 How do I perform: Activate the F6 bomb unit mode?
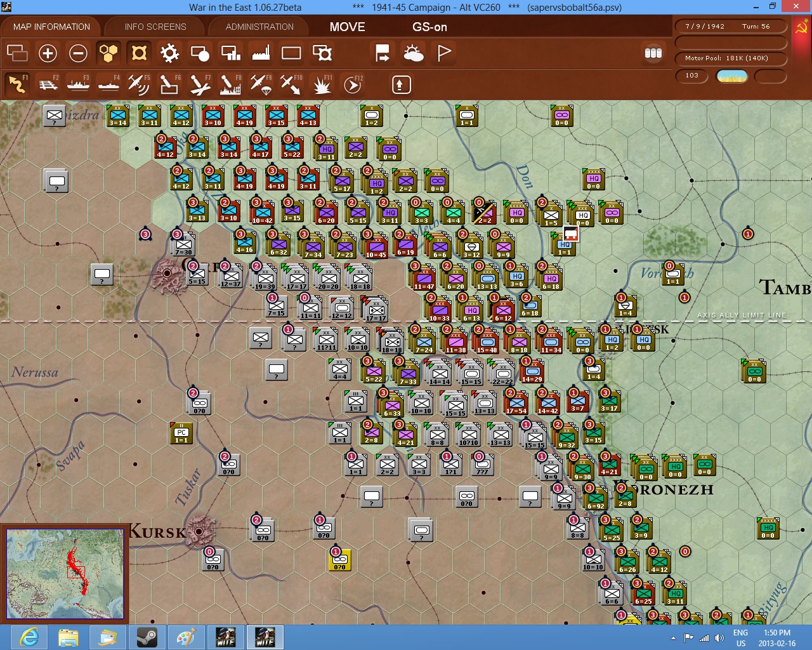[x=169, y=84]
